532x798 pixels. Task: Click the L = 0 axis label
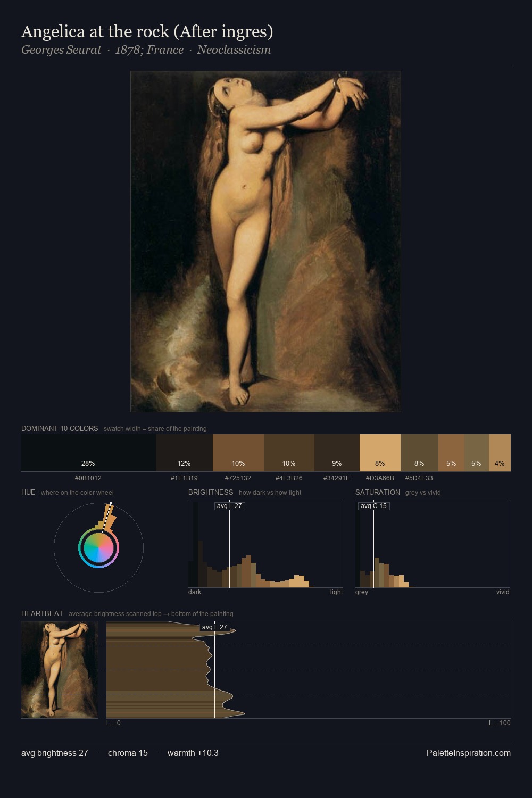pos(113,723)
